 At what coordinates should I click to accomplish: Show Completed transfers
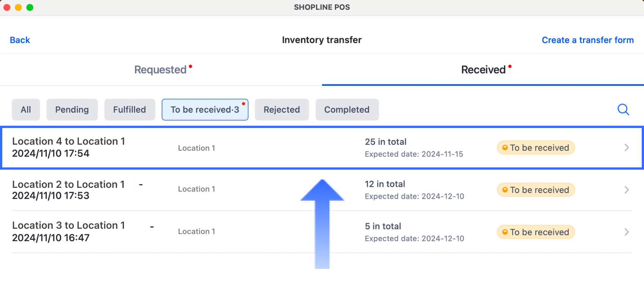[x=347, y=110]
